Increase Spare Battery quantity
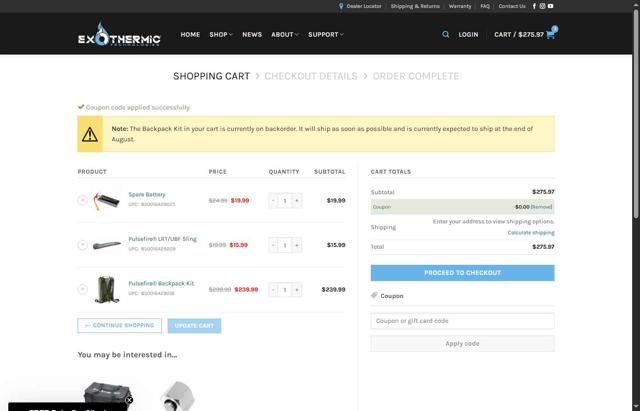This screenshot has width=640, height=411. [x=297, y=201]
